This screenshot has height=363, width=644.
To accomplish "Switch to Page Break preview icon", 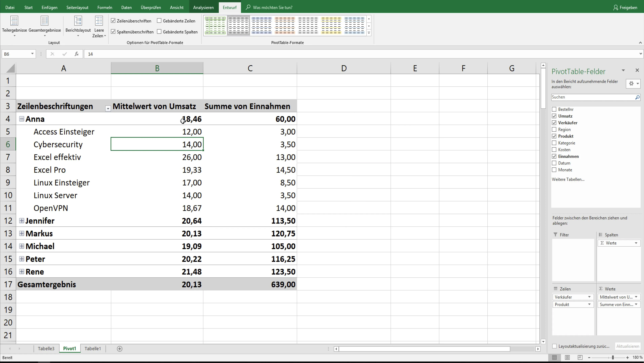I will pos(580,358).
